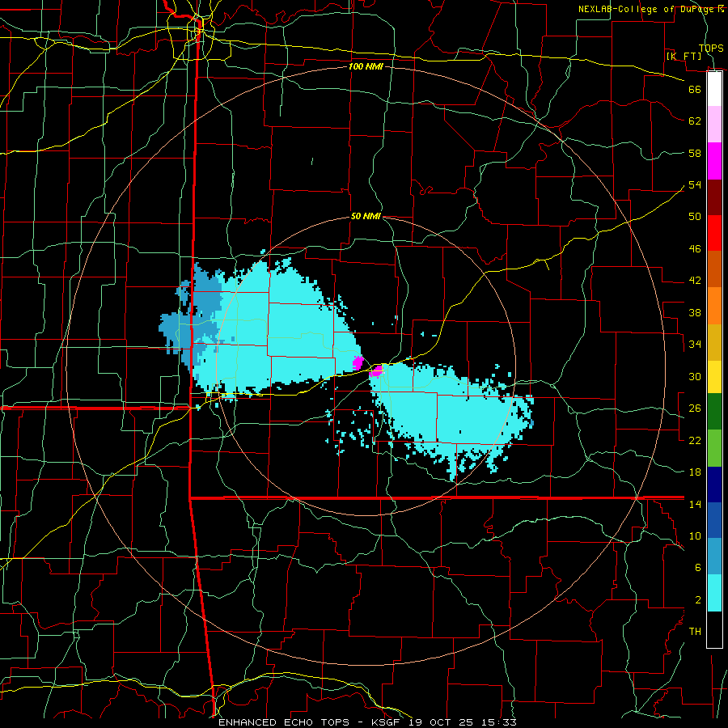Viewport: 728px width, 728px height.
Task: Click the 58 legend value label
Action: (x=695, y=153)
